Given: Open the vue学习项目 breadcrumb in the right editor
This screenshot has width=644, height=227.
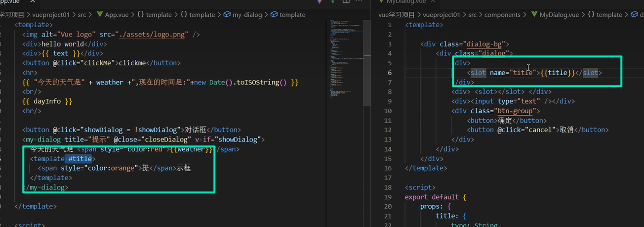Looking at the screenshot, I should pos(397,15).
